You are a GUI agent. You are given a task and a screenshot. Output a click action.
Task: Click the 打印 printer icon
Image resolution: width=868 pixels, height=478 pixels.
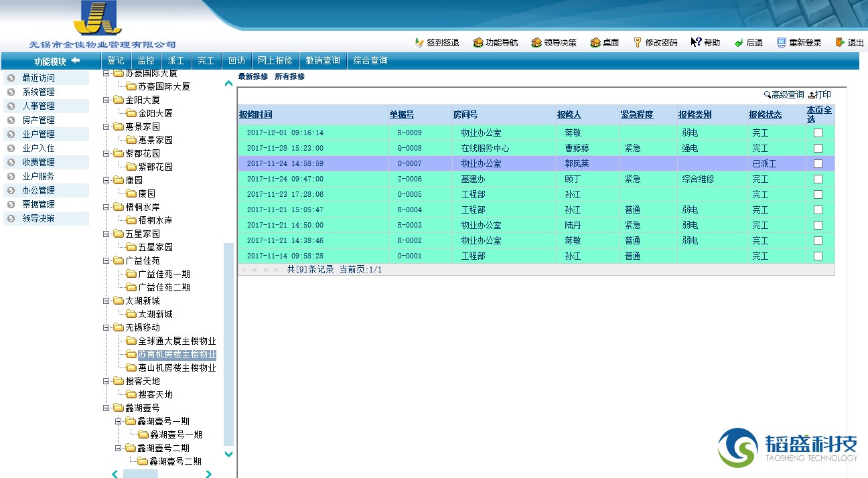pyautogui.click(x=812, y=95)
